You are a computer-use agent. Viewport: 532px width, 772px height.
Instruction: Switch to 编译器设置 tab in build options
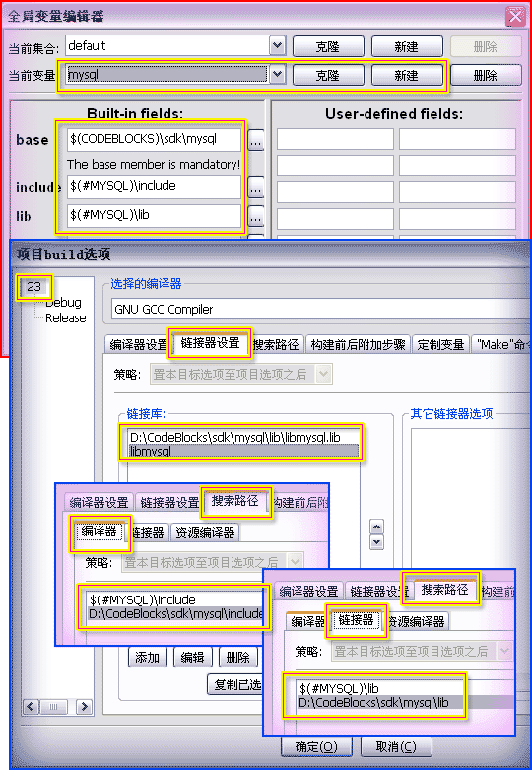tap(138, 345)
